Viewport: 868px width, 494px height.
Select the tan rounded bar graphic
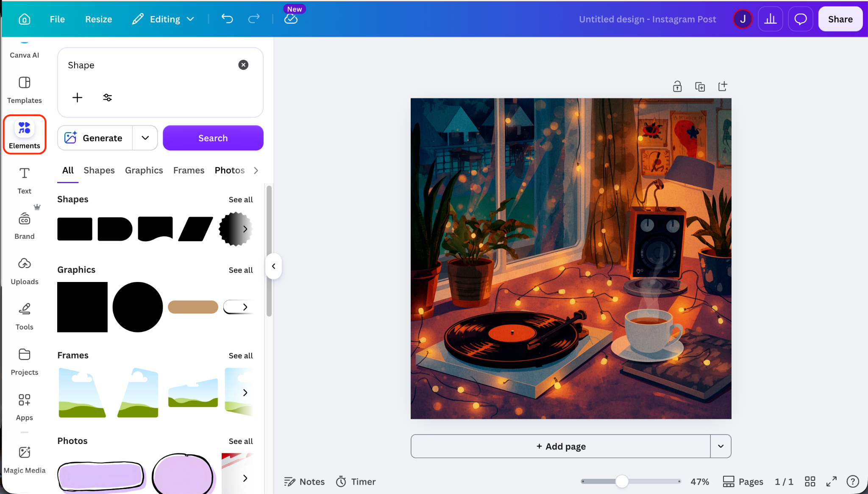(x=193, y=307)
